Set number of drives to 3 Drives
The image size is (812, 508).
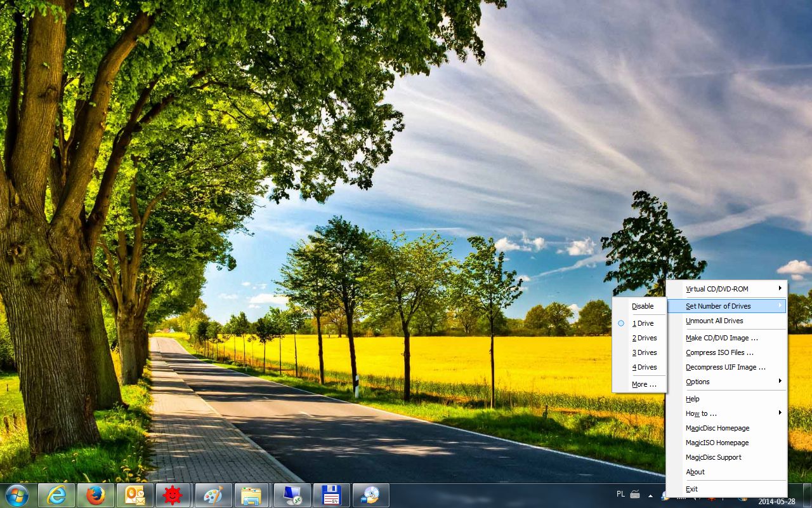[x=639, y=352]
